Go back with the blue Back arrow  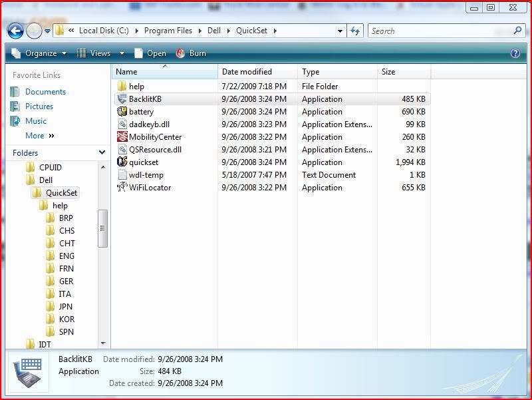pyautogui.click(x=15, y=31)
